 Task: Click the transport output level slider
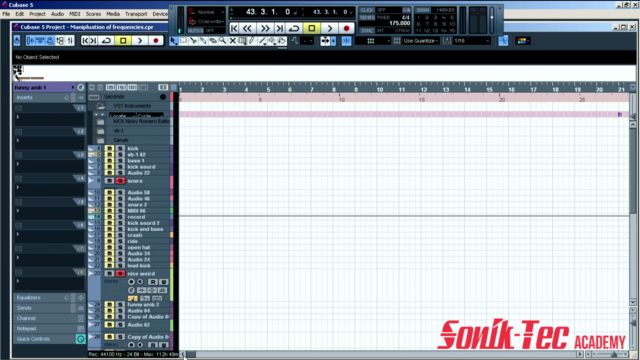tap(492, 19)
